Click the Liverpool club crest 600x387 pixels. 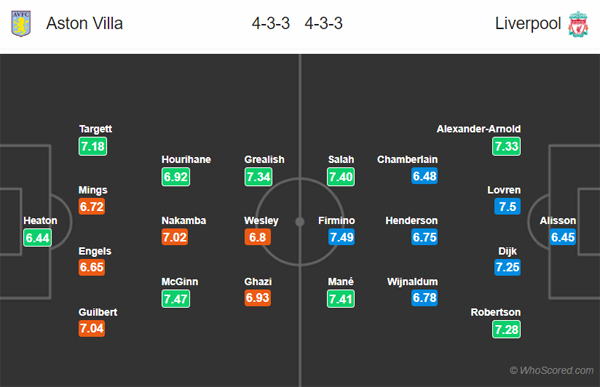578,24
